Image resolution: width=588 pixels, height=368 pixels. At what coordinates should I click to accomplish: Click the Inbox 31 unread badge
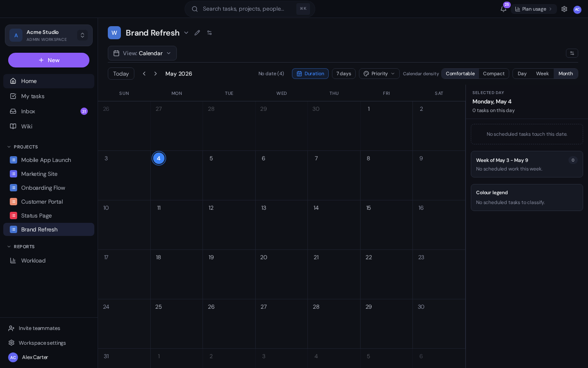coord(84,111)
